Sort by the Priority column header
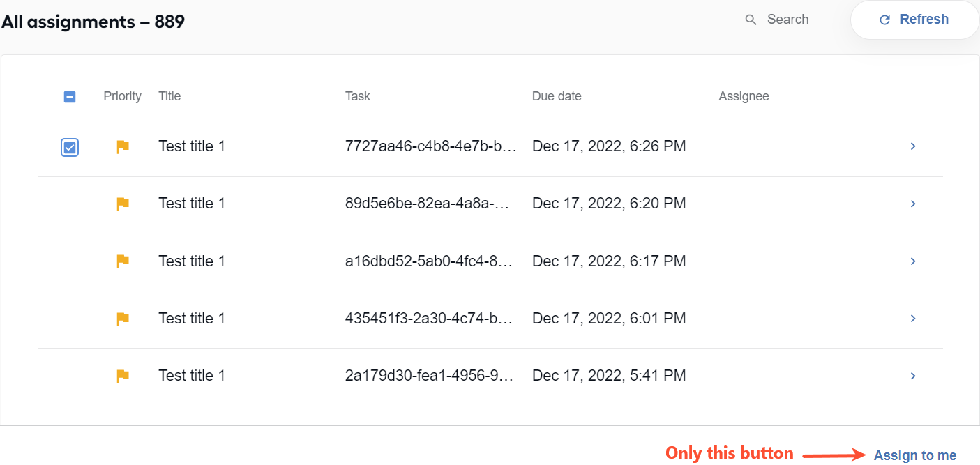This screenshot has height=465, width=980. click(x=122, y=96)
